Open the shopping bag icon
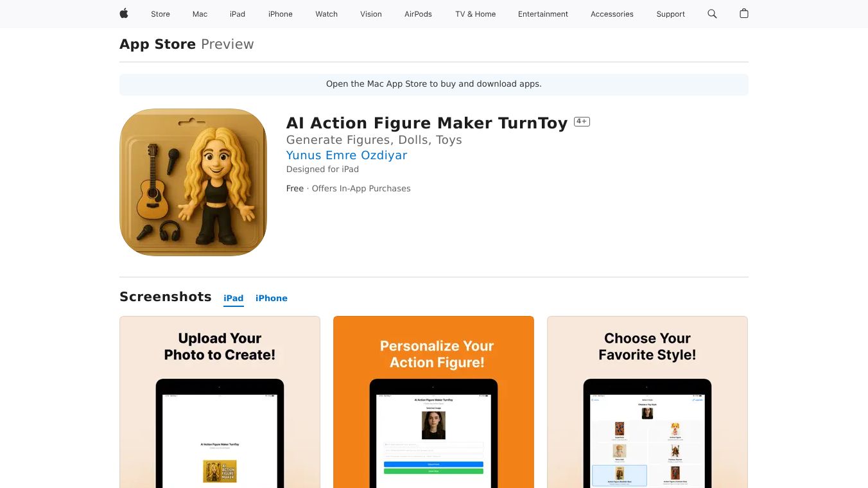Image resolution: width=868 pixels, height=488 pixels. [x=744, y=13]
